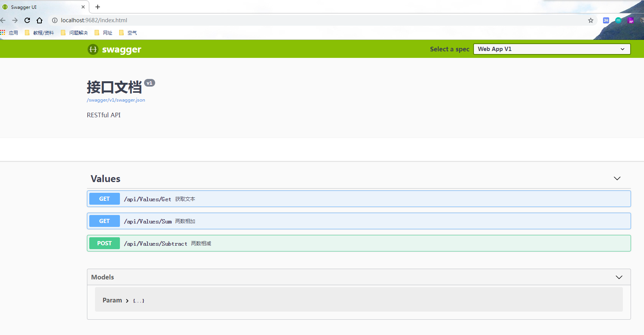Click the Swagger logo icon

coord(93,49)
